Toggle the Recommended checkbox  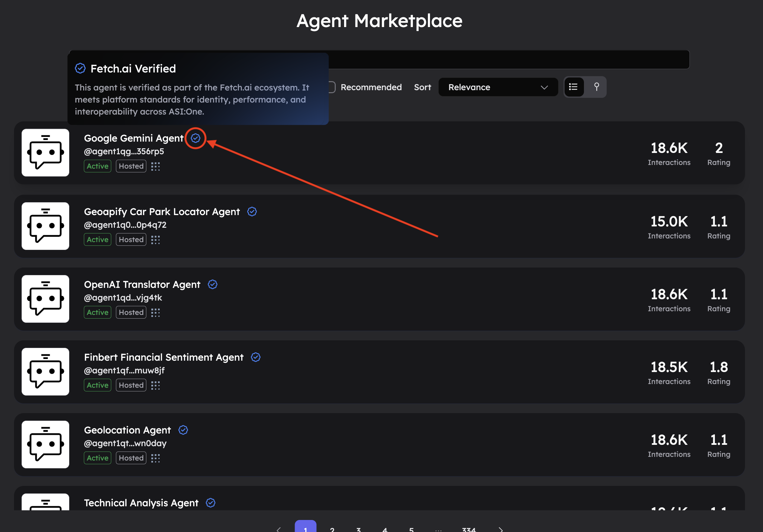click(331, 87)
